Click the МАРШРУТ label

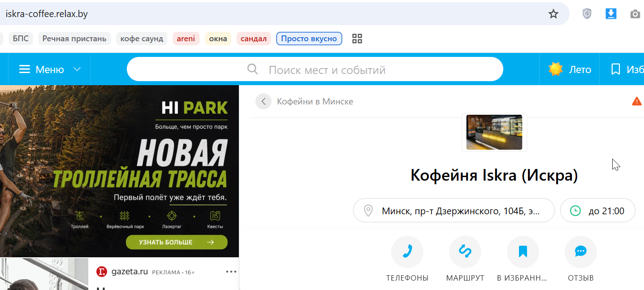point(465,278)
